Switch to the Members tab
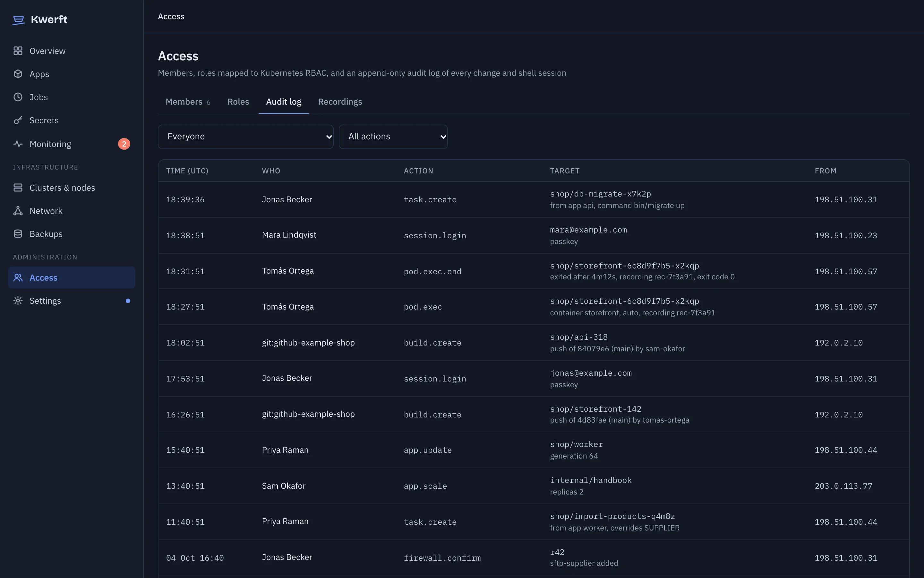Image resolution: width=924 pixels, height=578 pixels. click(188, 102)
